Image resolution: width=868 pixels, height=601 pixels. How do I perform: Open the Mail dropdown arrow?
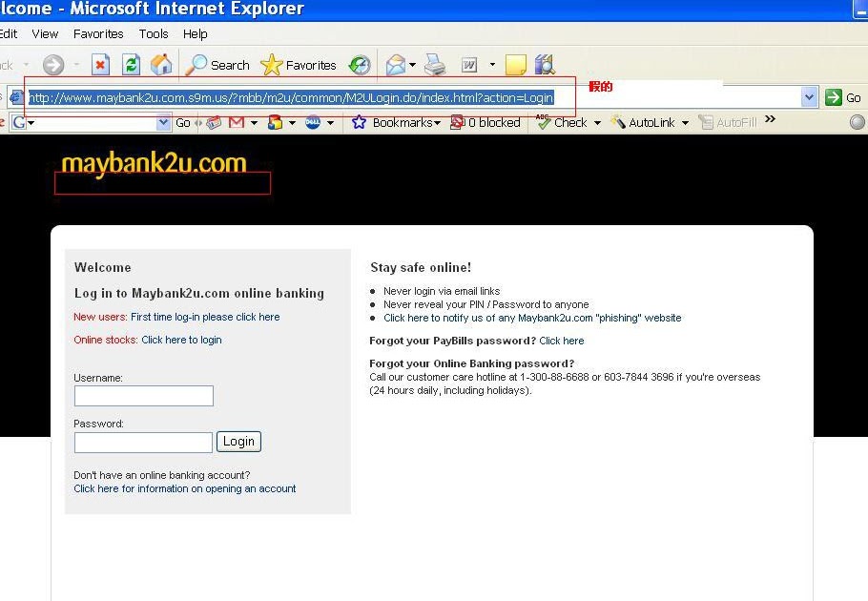412,65
